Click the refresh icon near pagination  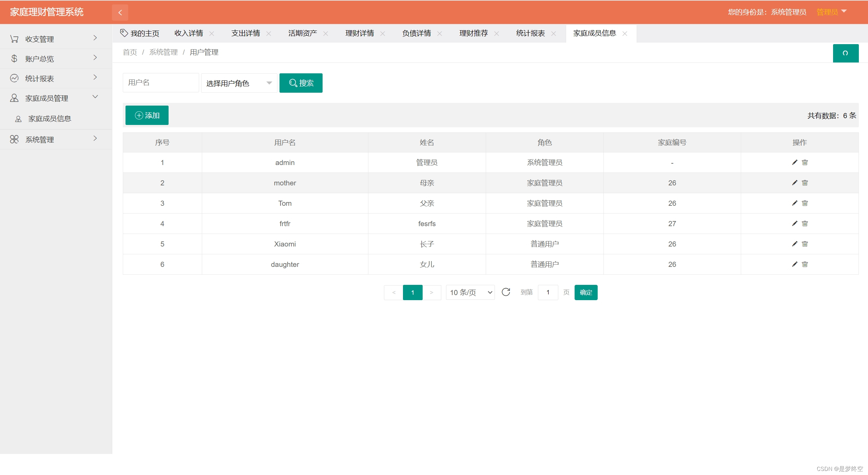tap(506, 292)
